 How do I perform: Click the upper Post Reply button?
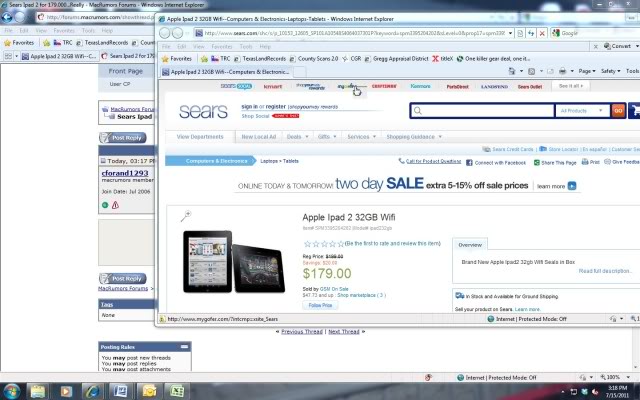[123, 138]
